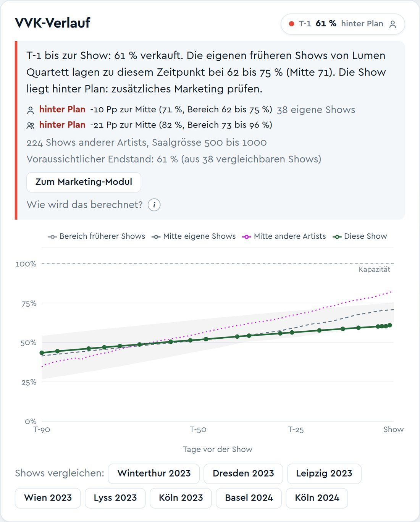Compare with Köln 2024
The image size is (420, 522).
point(317,498)
